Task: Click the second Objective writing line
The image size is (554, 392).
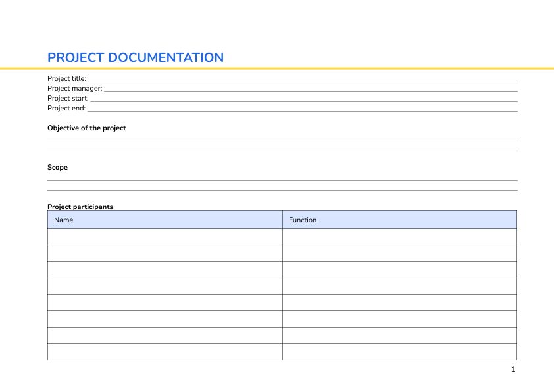Action: coord(282,150)
